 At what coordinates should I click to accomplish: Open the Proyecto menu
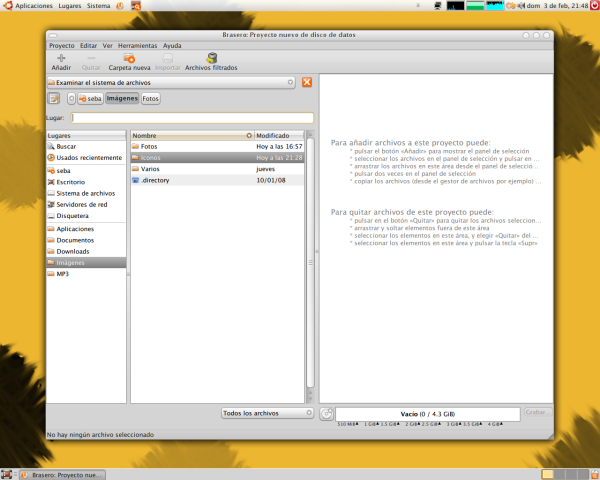coord(62,45)
